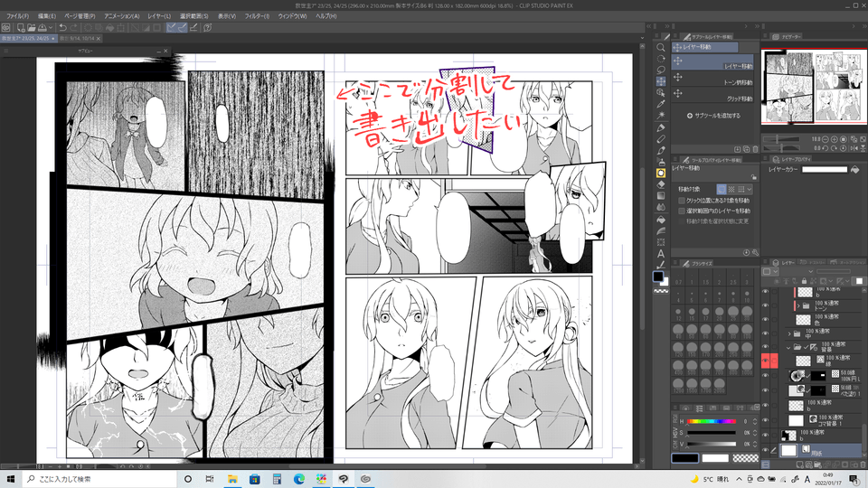
Task: Click the Open file folder icon
Action: (31, 27)
